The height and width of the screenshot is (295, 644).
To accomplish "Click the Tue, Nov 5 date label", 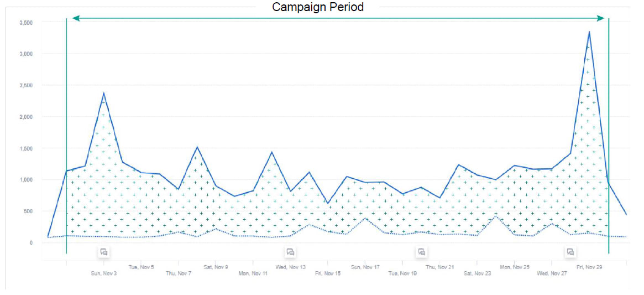I will coord(141,267).
